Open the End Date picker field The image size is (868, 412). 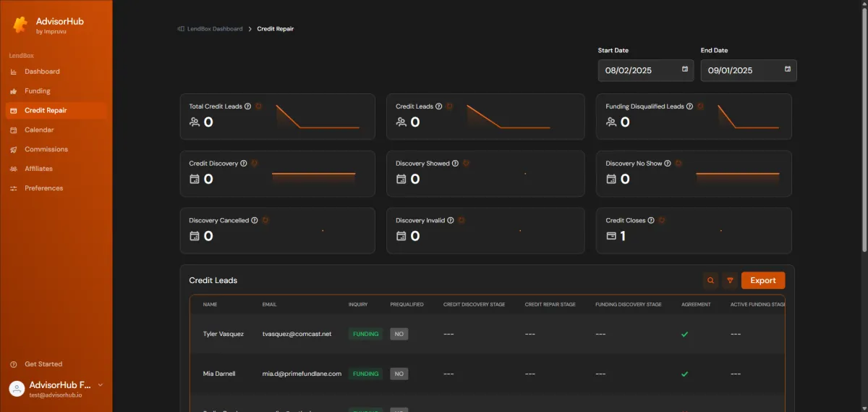tap(749, 70)
